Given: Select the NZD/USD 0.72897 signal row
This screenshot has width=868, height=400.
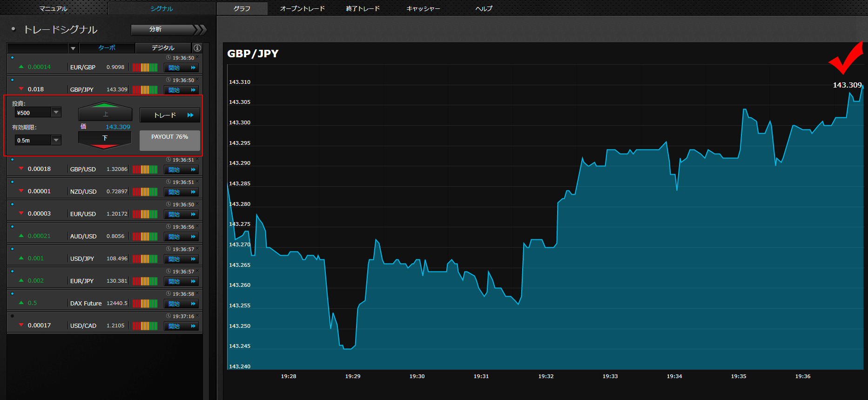Looking at the screenshot, I should pos(105,188).
